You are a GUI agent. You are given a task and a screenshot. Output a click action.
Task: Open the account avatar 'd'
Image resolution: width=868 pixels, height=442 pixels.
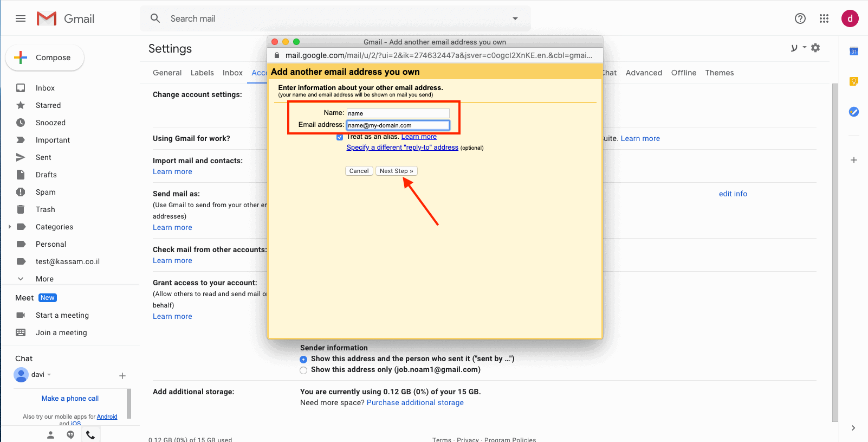(850, 18)
